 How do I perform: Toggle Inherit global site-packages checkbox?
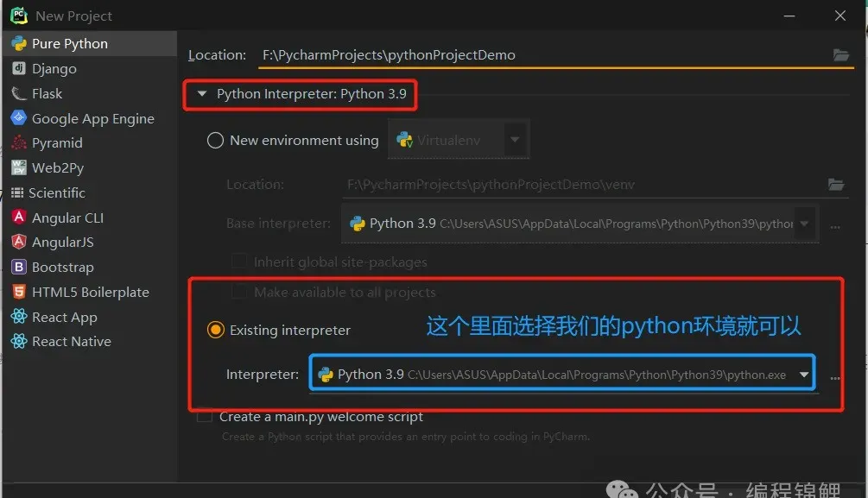point(239,261)
